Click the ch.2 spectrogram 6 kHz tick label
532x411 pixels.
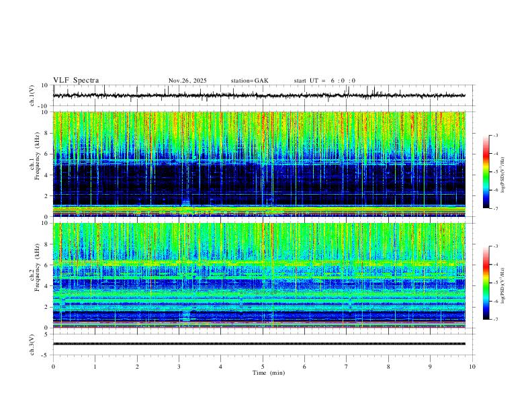(46, 265)
